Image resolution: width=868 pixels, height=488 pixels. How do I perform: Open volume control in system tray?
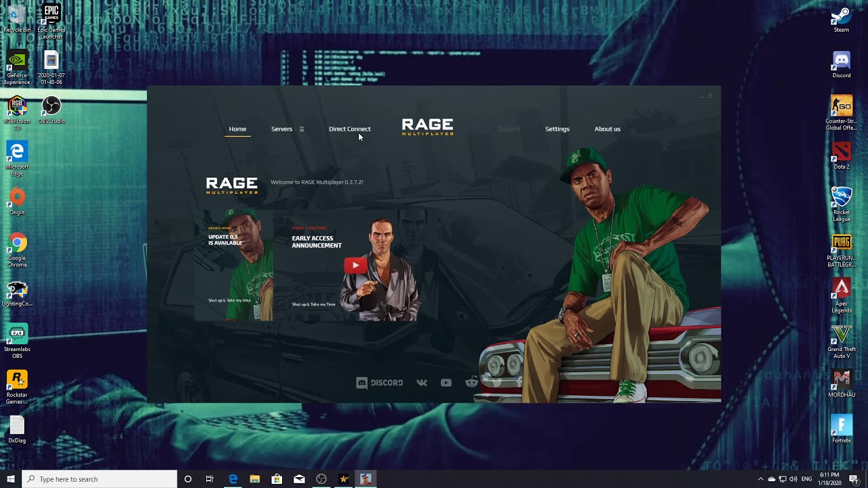click(x=793, y=479)
